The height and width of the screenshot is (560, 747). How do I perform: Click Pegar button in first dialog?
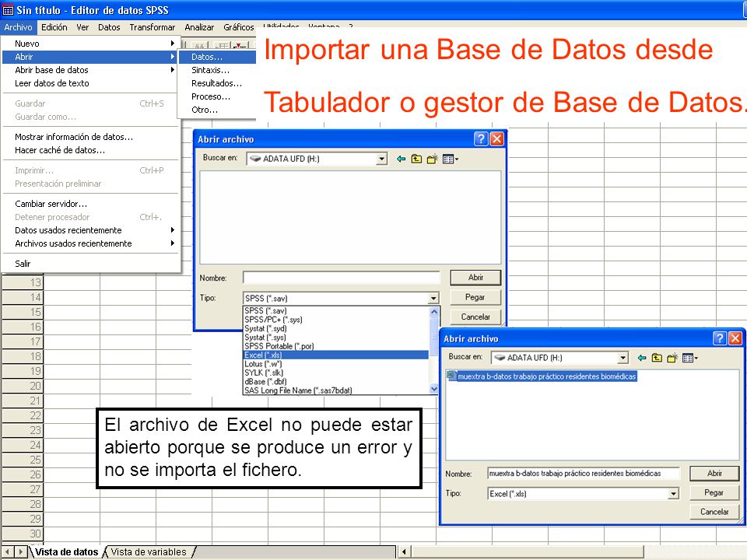[x=475, y=297]
